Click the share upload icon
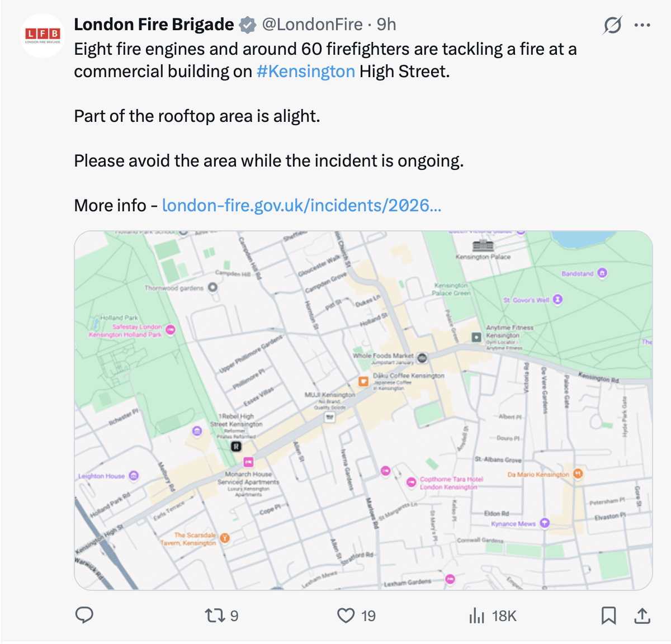 click(x=642, y=615)
